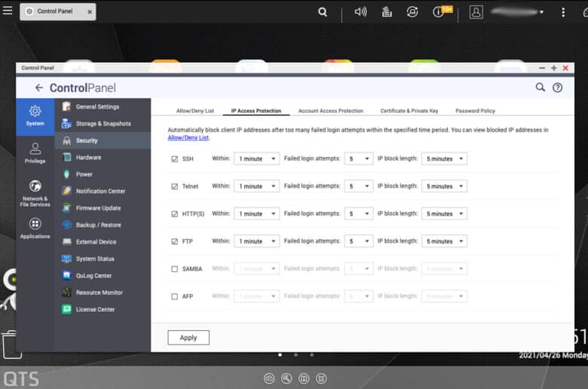Enable the SAMBA protection checkbox
Screen dimensions: 588x389
(174, 268)
